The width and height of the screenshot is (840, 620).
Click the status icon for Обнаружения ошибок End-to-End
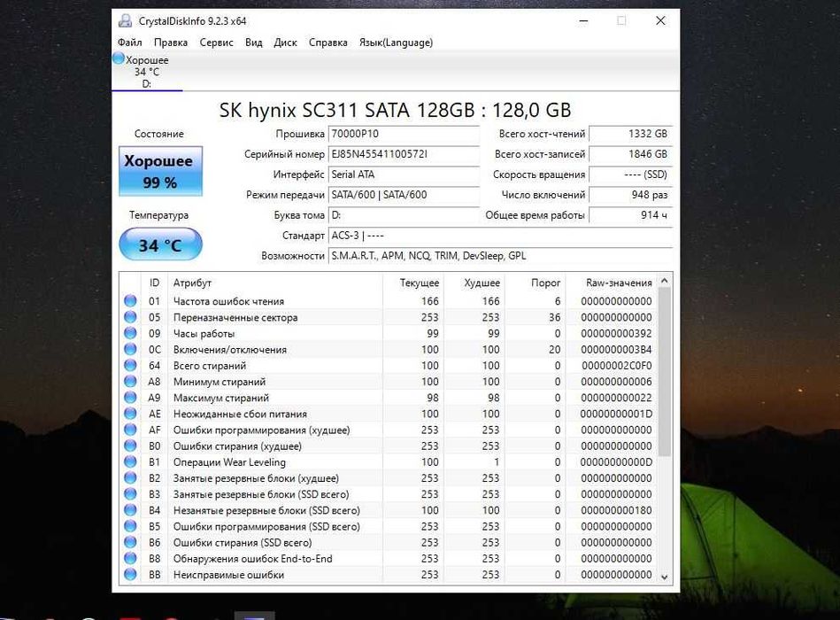pos(130,558)
